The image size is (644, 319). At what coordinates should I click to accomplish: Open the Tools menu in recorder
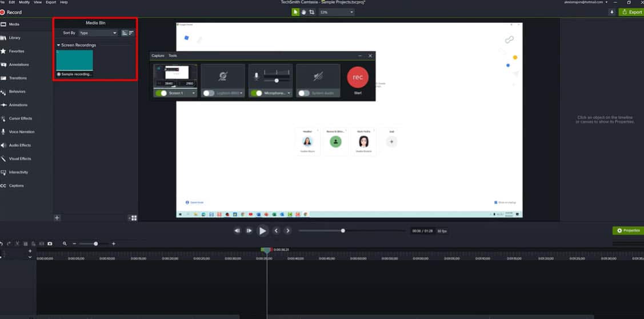(173, 56)
